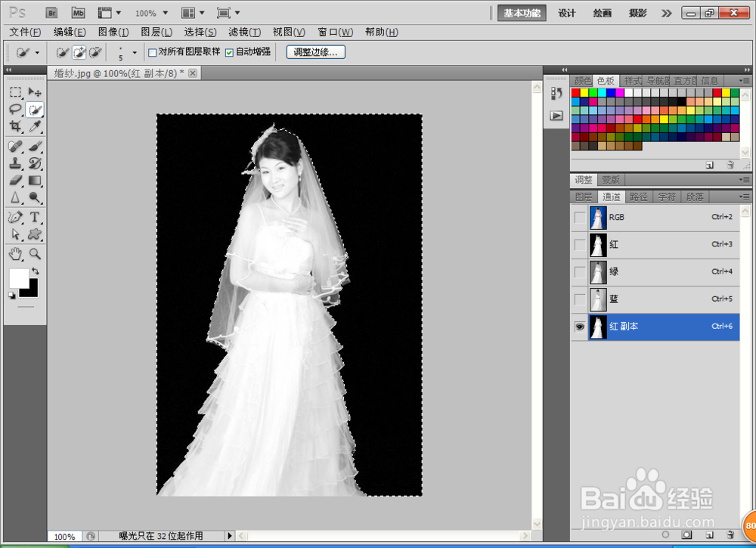Screen dimensions: 756x548
Task: Create new channel icon
Action: (x=709, y=534)
